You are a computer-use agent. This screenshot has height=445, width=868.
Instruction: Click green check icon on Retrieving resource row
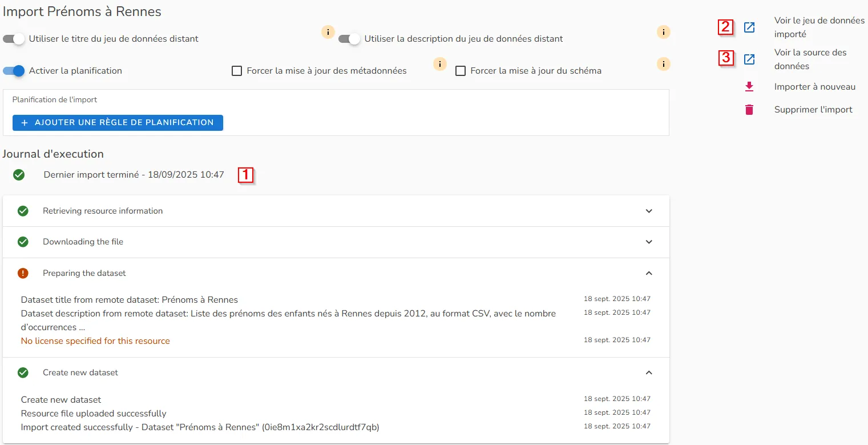tap(23, 211)
